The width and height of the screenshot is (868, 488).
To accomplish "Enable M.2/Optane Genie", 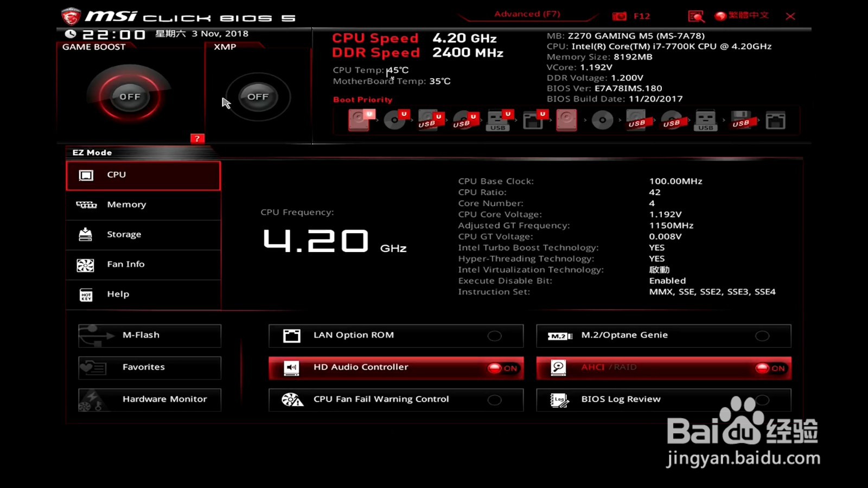I will [663, 336].
